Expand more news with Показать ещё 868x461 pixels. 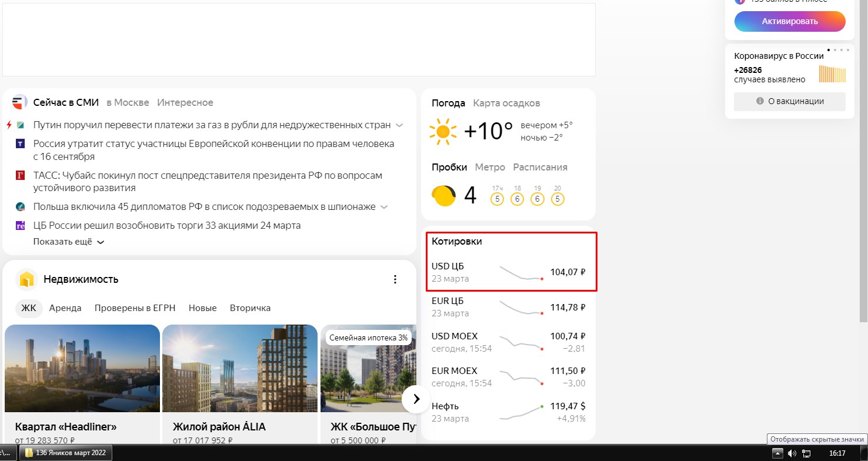pos(69,242)
